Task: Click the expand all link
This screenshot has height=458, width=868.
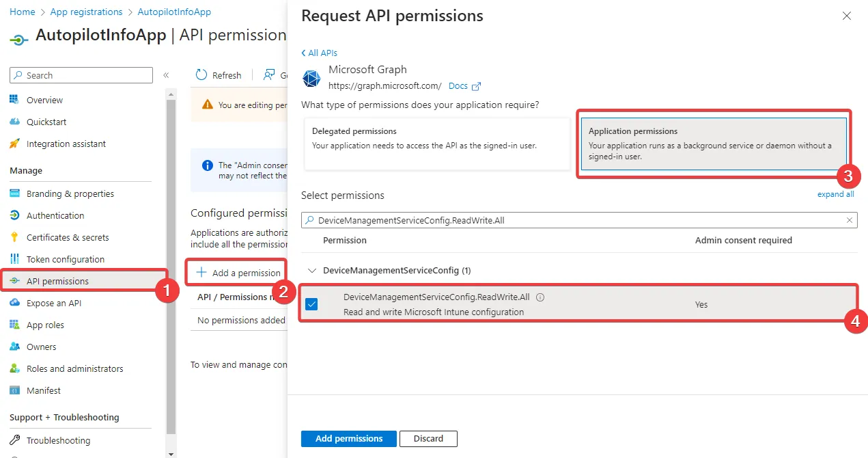Action: pos(836,194)
